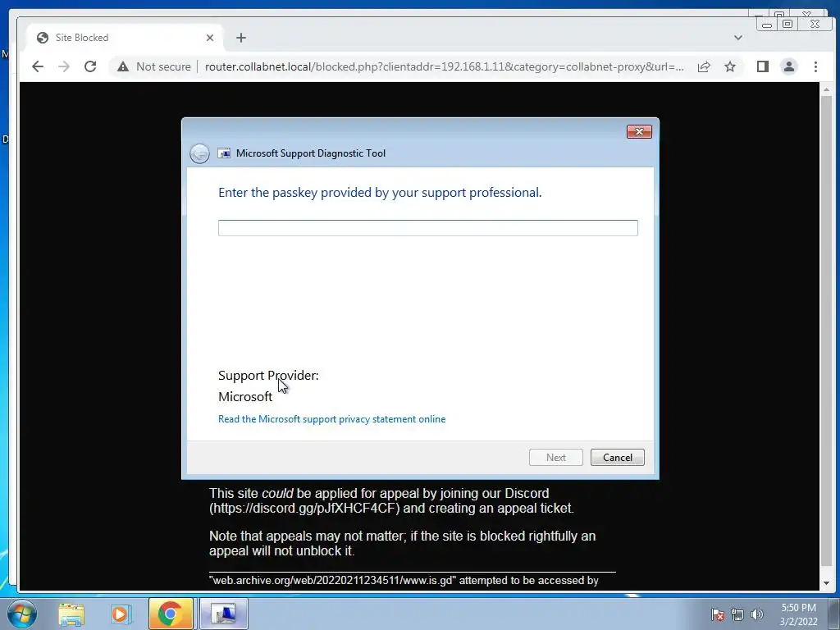Cancel the diagnostic tool dialog

[617, 458]
